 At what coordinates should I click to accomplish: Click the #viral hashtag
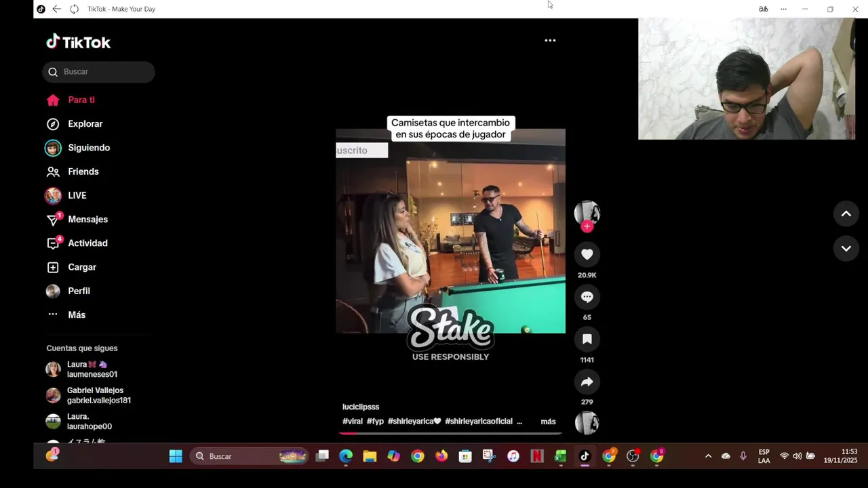[x=353, y=422]
